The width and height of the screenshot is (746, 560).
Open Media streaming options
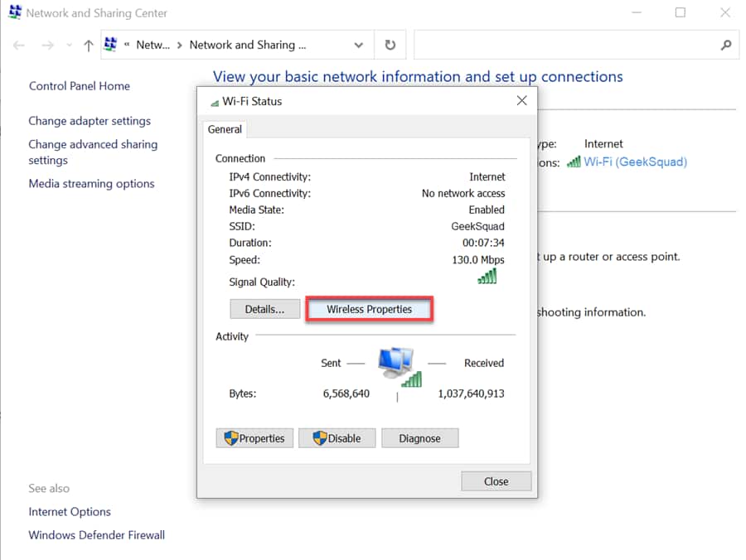click(91, 183)
